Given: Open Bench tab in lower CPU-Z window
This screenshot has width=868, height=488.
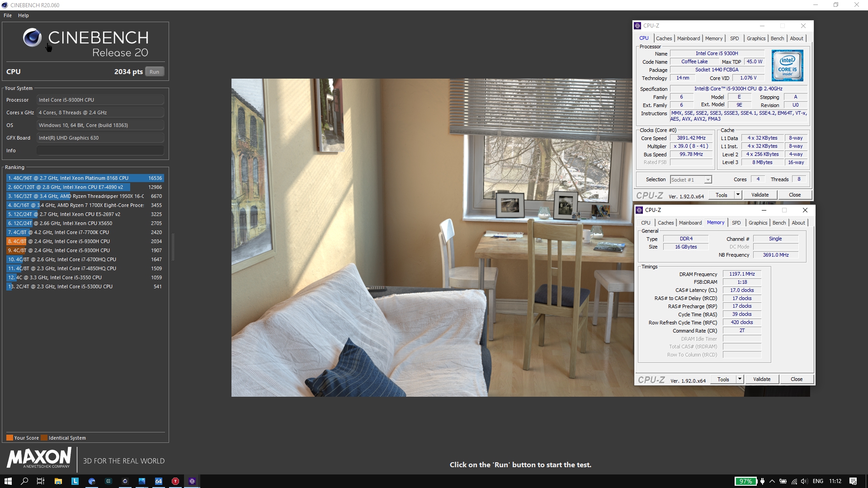Looking at the screenshot, I should (x=779, y=223).
